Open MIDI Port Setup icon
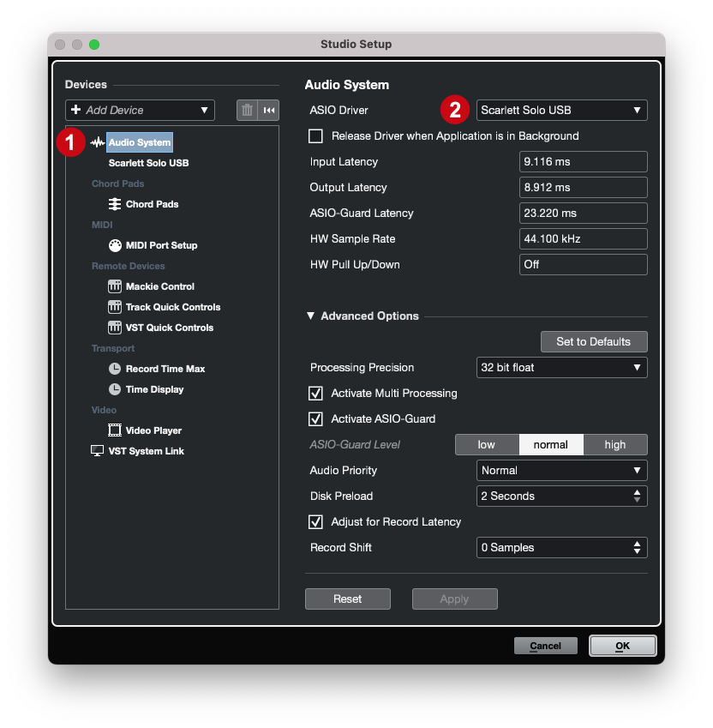 coord(115,245)
